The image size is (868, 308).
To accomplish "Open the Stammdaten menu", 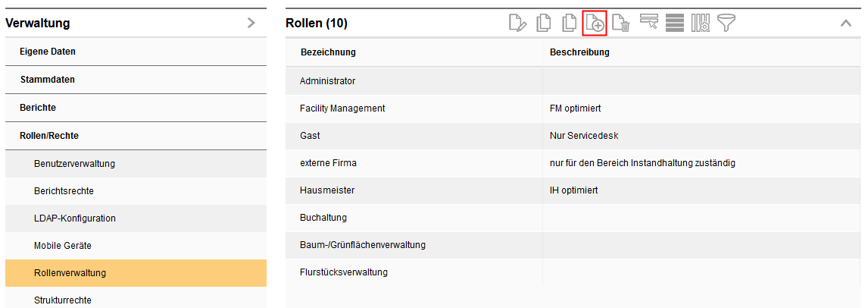I will pos(47,79).
